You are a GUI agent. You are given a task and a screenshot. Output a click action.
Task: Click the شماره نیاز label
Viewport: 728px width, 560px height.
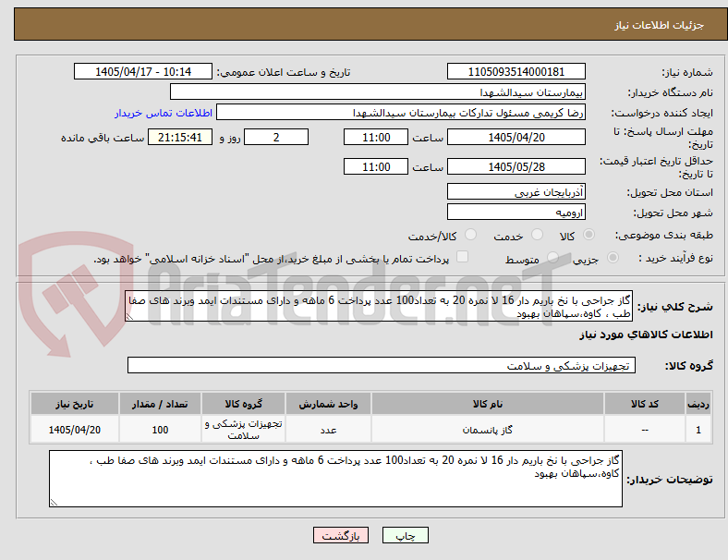pyautogui.click(x=687, y=72)
